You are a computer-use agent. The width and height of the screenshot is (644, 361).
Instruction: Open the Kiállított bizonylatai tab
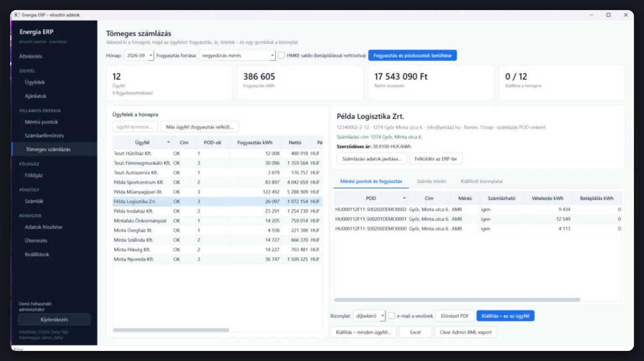[x=482, y=181]
